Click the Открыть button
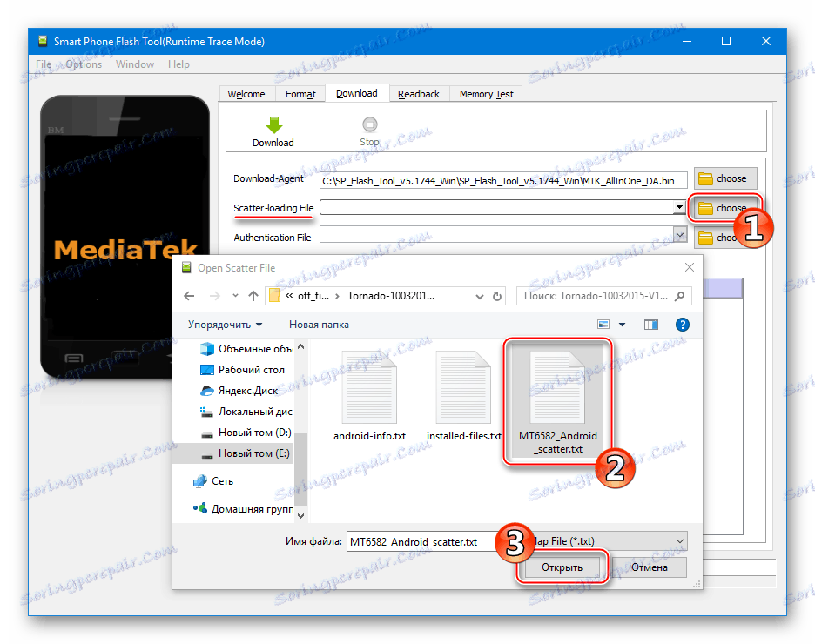Viewport: 815px width, 644px height. 562,567
